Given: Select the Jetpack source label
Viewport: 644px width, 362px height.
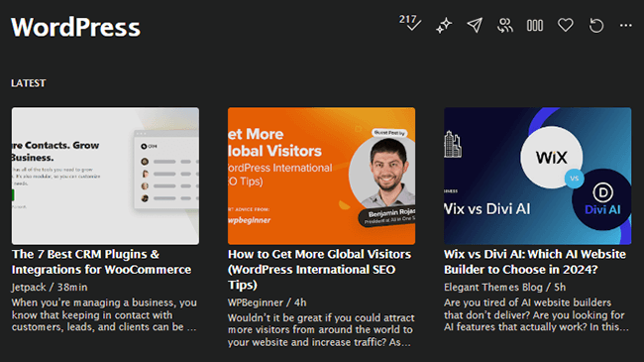Looking at the screenshot, I should pos(29,288).
